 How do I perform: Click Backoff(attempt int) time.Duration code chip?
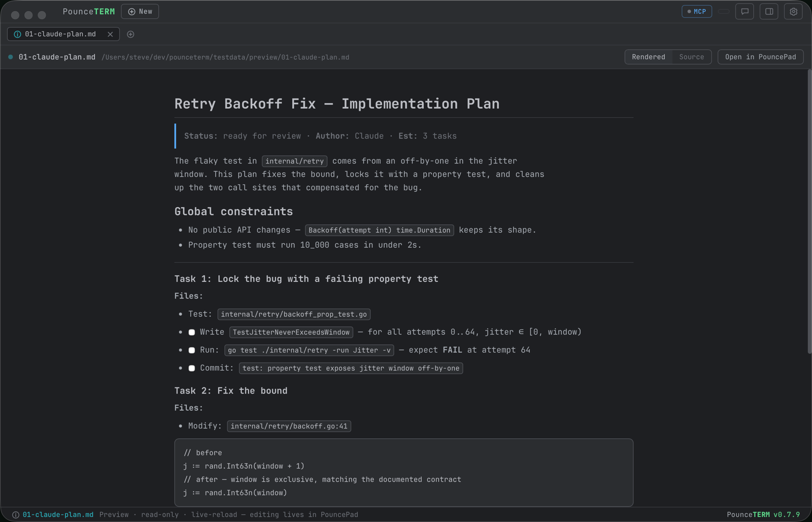coord(379,230)
